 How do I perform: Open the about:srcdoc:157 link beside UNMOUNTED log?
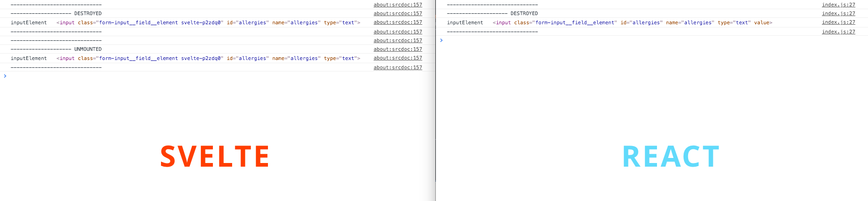tap(398, 49)
